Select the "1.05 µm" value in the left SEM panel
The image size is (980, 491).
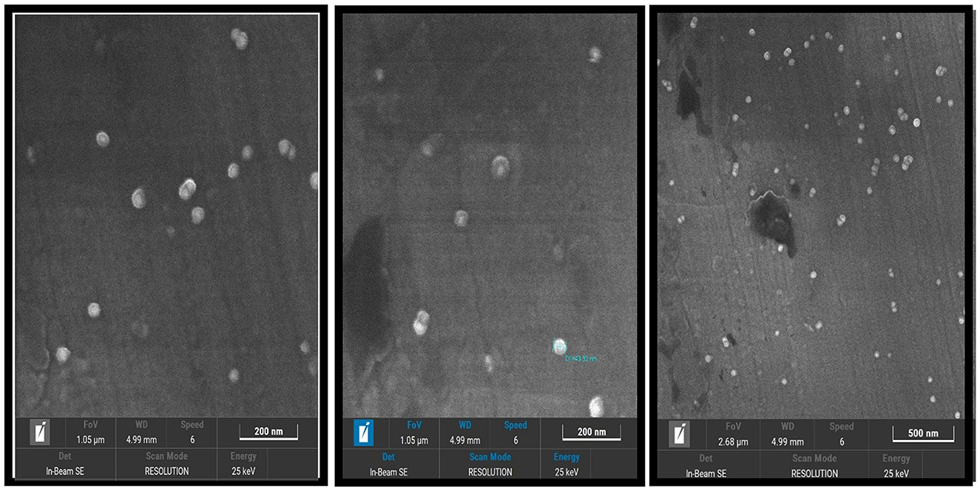89,441
